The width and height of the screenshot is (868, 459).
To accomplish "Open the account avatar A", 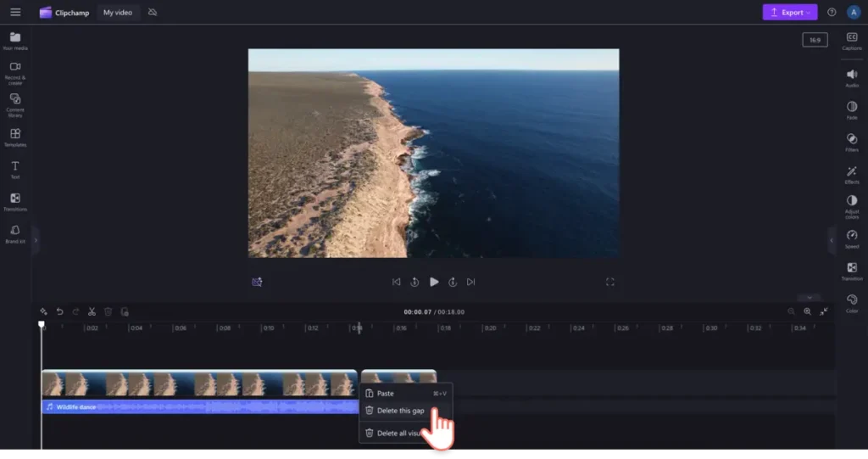I will click(853, 12).
